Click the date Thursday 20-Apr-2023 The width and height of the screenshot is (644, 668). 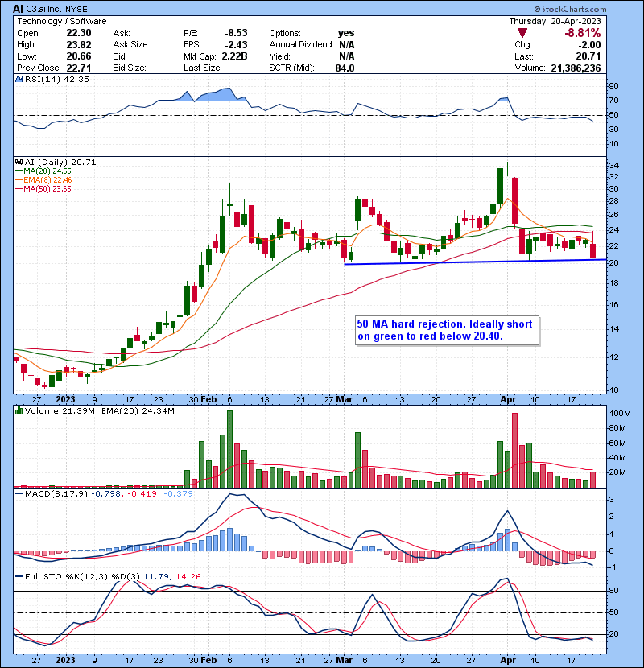point(555,21)
